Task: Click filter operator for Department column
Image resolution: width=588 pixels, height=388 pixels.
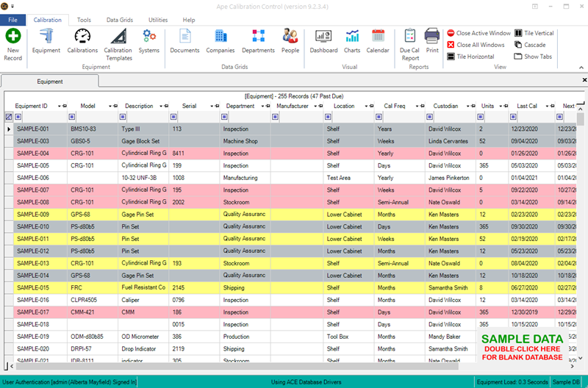Action: tap(224, 117)
